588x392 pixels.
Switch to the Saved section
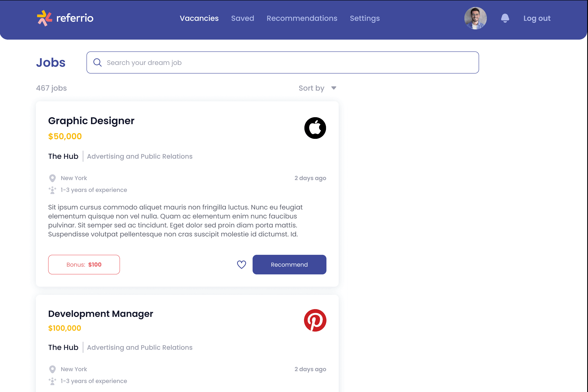click(x=242, y=18)
